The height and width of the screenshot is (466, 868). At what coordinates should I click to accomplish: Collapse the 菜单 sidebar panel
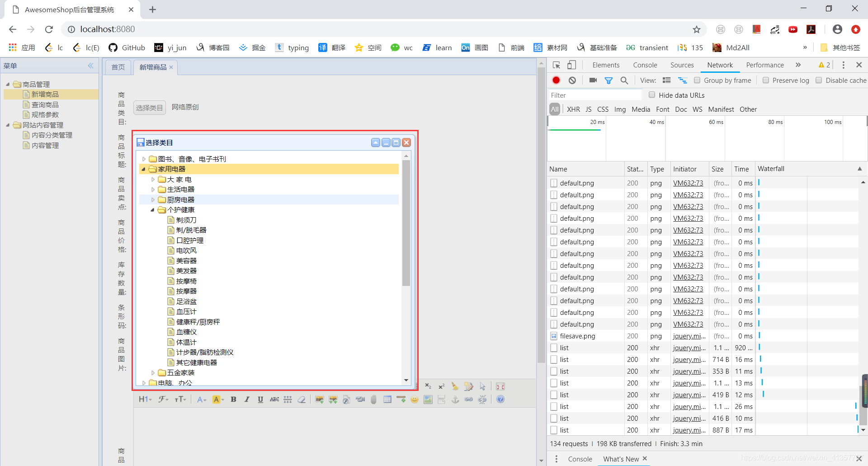[91, 66]
